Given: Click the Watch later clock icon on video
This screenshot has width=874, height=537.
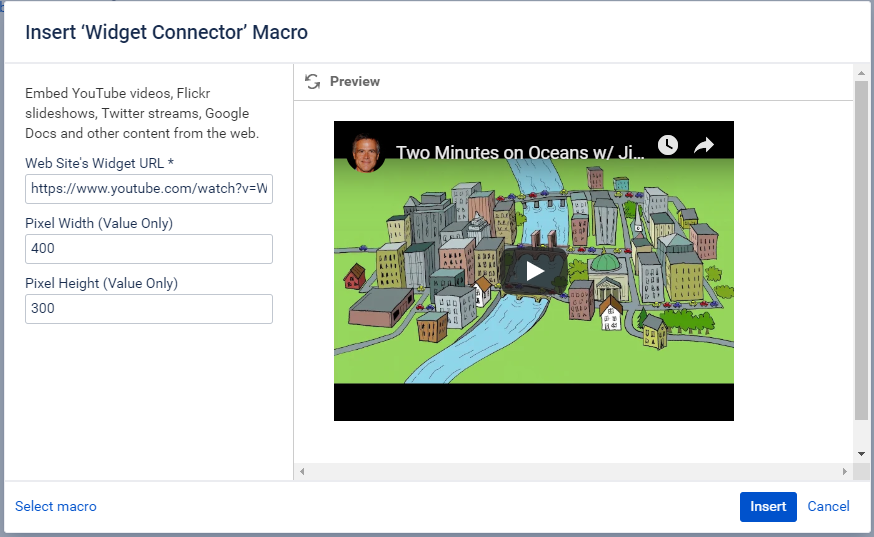Looking at the screenshot, I should point(668,146).
